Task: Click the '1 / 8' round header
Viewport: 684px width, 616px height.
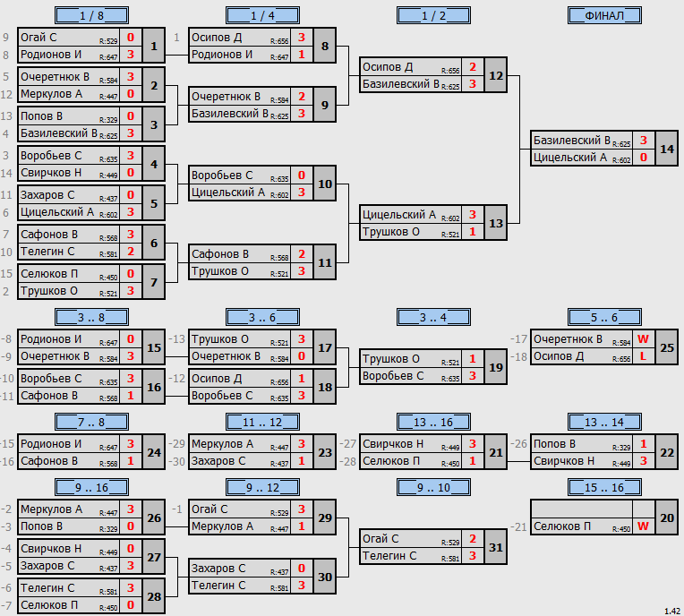Action: click(x=91, y=15)
